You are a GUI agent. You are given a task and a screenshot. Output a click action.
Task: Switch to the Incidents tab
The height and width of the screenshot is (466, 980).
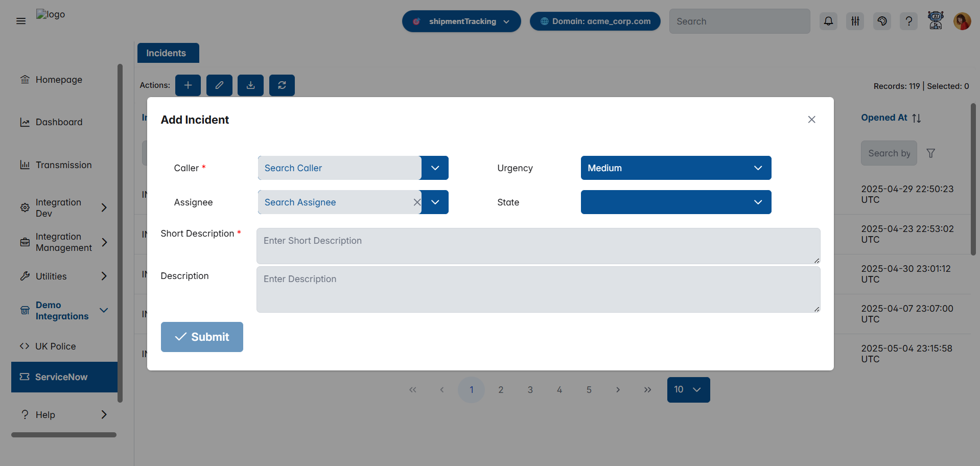pos(168,53)
